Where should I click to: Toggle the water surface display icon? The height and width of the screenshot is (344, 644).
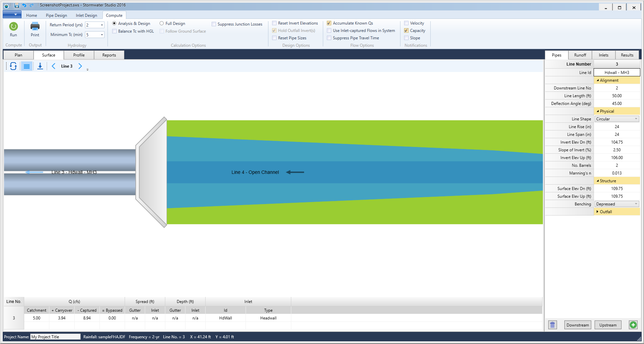(27, 66)
